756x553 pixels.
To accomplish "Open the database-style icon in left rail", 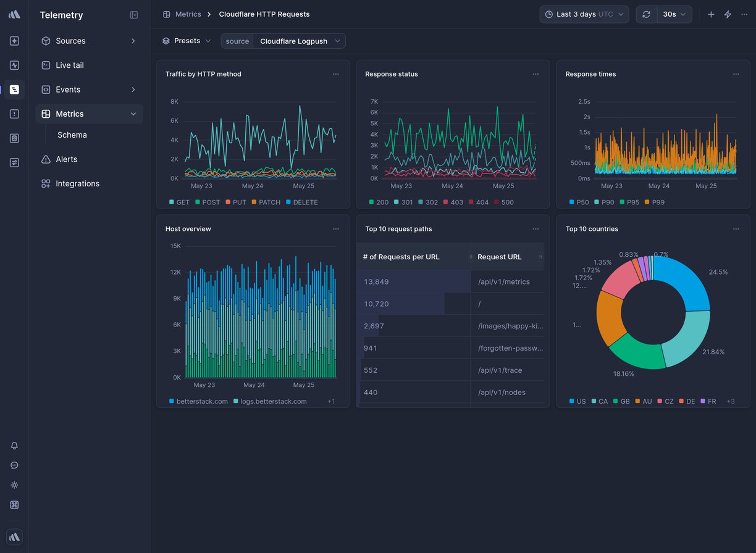I will 14,138.
